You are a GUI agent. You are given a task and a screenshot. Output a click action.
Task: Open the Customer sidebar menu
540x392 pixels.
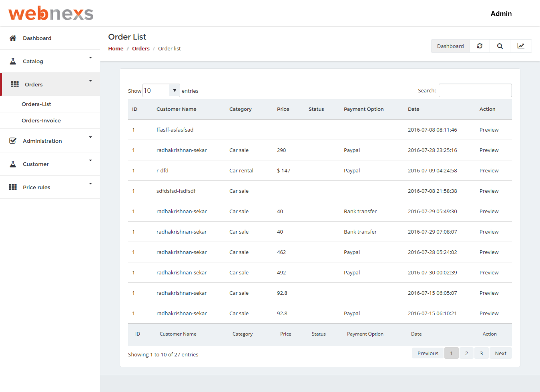pos(50,164)
